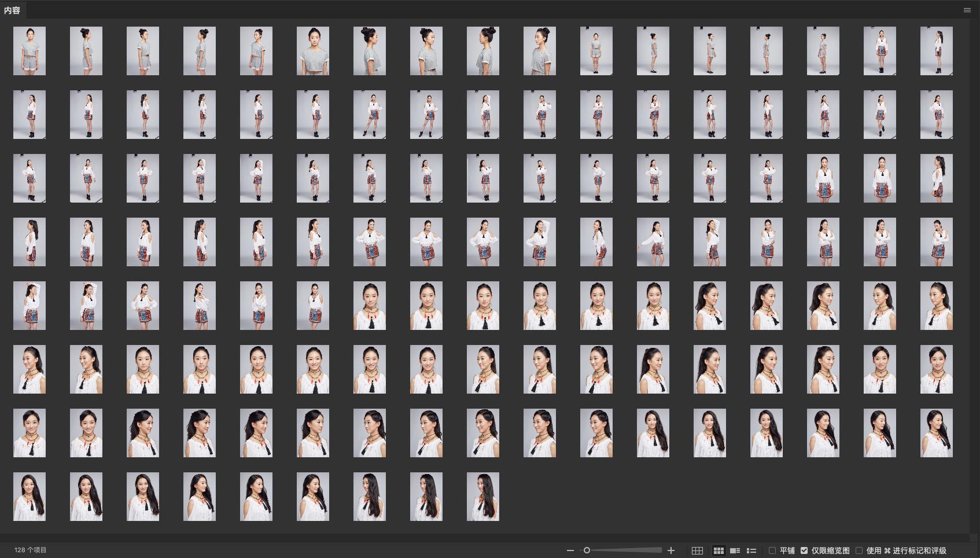Switch to thumbnails view icon
The height and width of the screenshot is (558, 980).
pyautogui.click(x=719, y=550)
